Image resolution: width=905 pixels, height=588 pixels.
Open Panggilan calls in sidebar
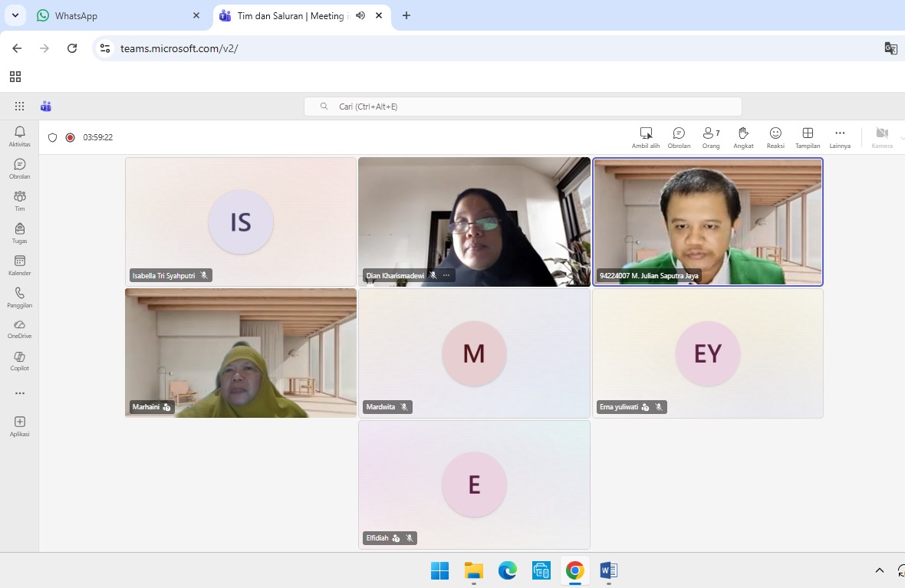click(x=19, y=297)
